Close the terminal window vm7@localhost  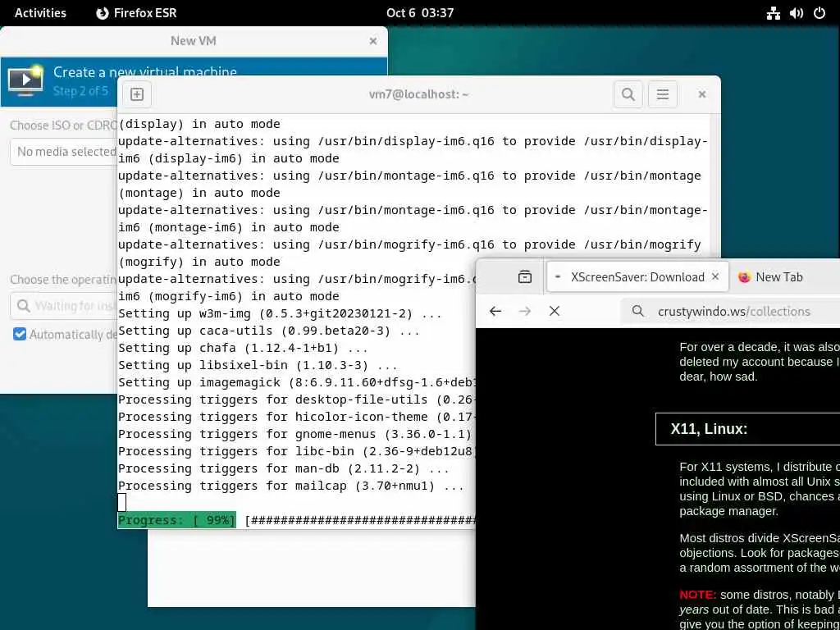702,94
